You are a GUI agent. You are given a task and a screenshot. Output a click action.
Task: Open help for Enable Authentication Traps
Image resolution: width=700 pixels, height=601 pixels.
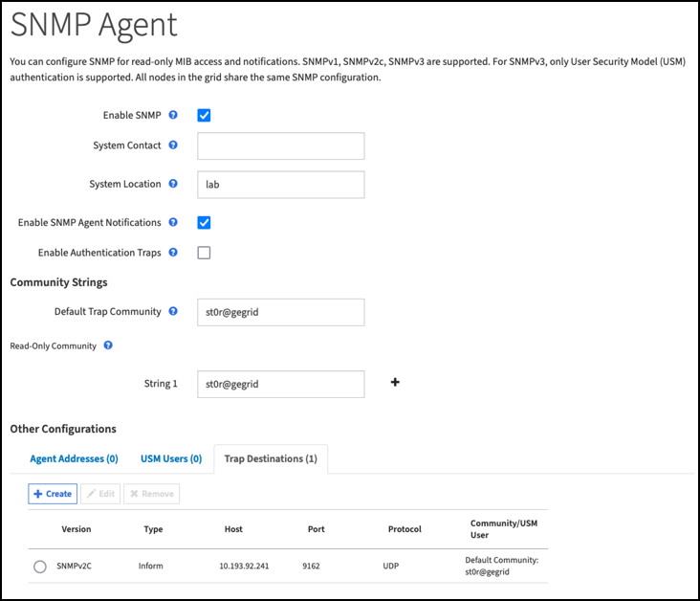[173, 253]
